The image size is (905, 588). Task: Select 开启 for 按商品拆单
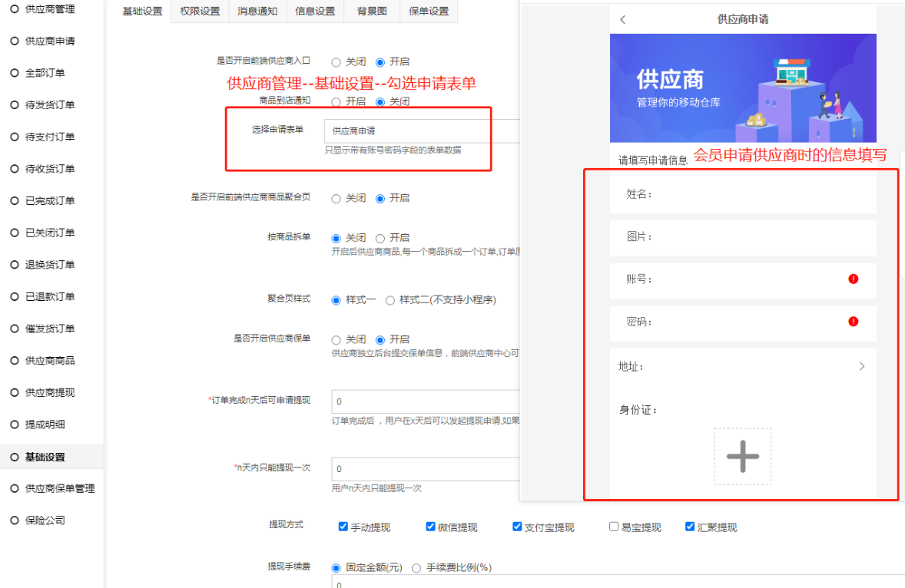(380, 239)
